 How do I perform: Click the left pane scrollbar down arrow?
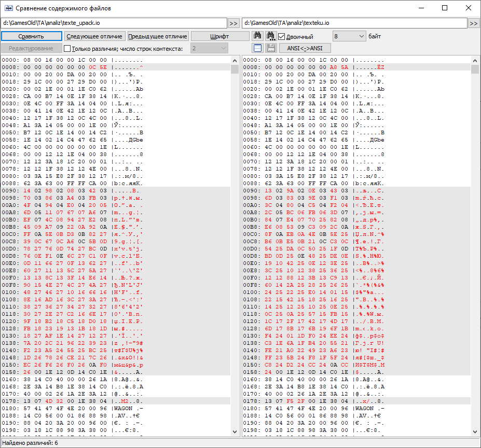235,432
